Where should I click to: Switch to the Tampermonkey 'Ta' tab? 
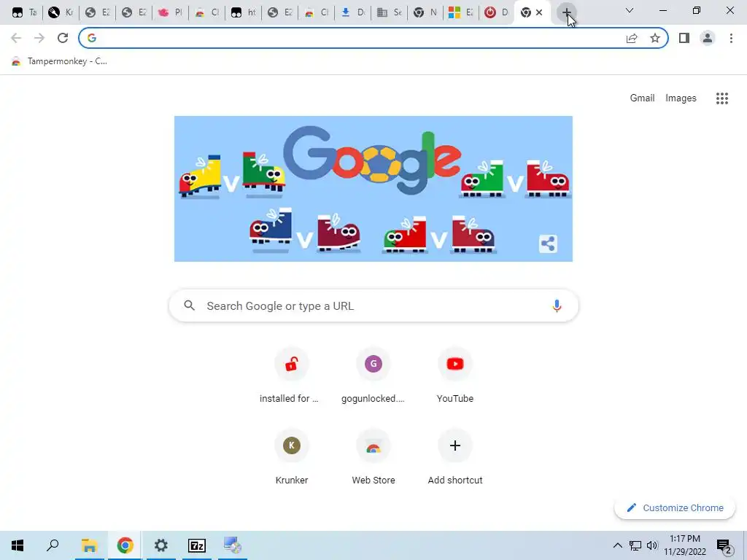[24, 12]
